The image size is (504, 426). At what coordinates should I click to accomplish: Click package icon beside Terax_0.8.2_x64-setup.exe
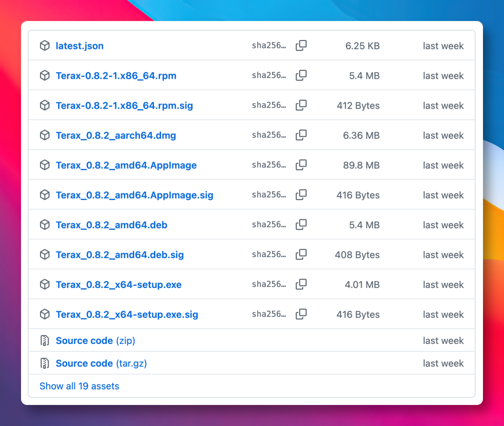(45, 285)
